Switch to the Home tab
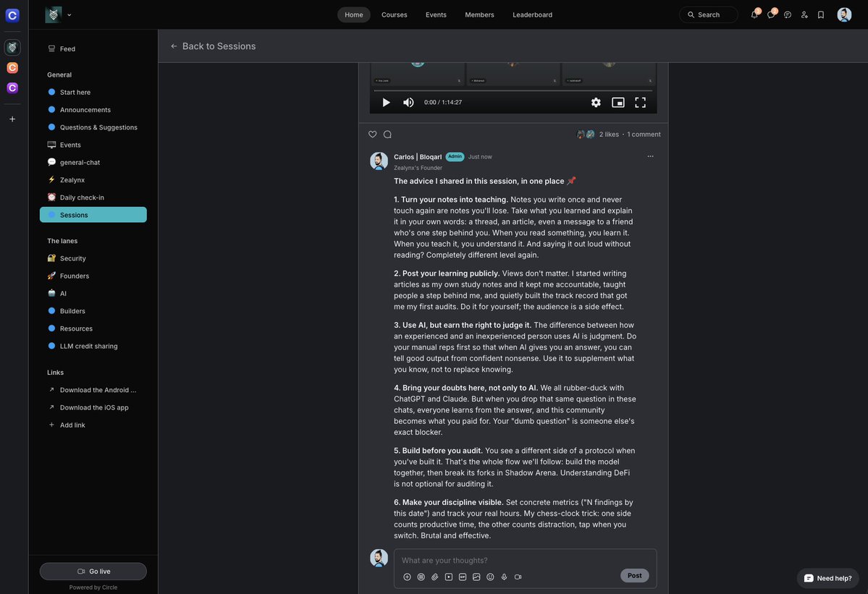The image size is (868, 594). [x=354, y=15]
